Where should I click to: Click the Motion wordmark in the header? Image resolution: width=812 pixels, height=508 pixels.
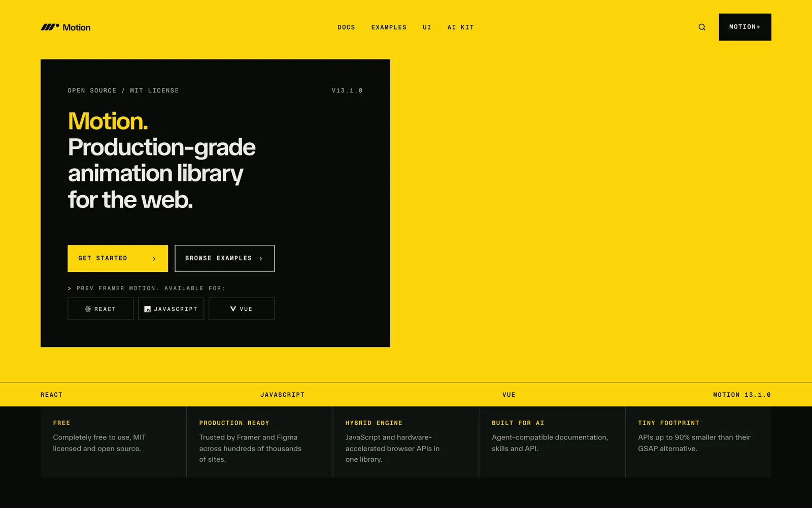77,27
